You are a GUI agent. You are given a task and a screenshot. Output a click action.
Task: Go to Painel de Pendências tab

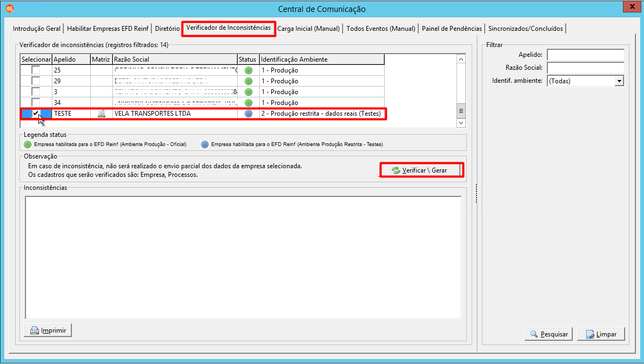(452, 28)
